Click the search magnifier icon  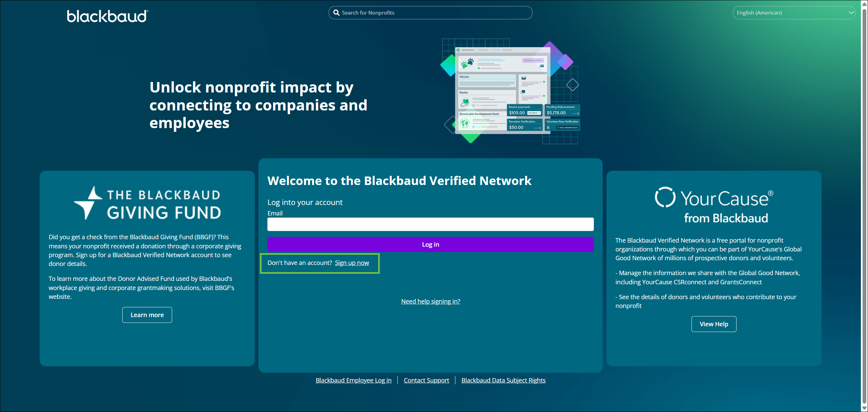click(x=336, y=13)
